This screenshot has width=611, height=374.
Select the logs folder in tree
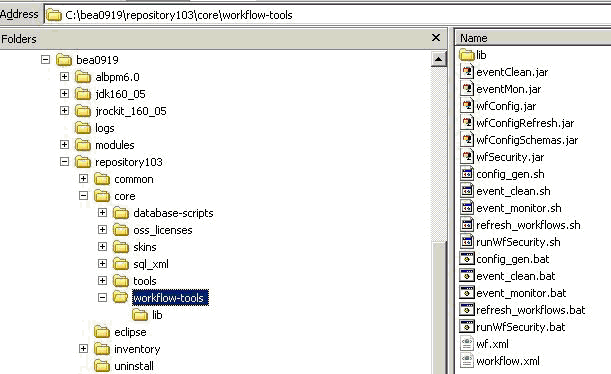click(x=95, y=128)
